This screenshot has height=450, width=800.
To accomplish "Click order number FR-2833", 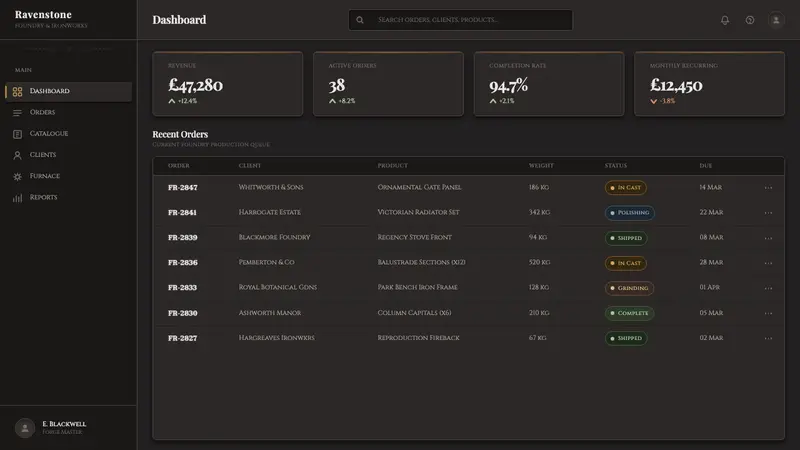I will tap(182, 288).
